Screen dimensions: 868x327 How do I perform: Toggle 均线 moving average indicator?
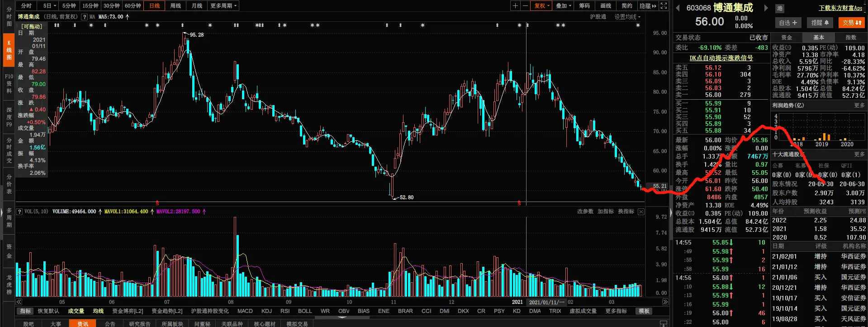click(98, 311)
